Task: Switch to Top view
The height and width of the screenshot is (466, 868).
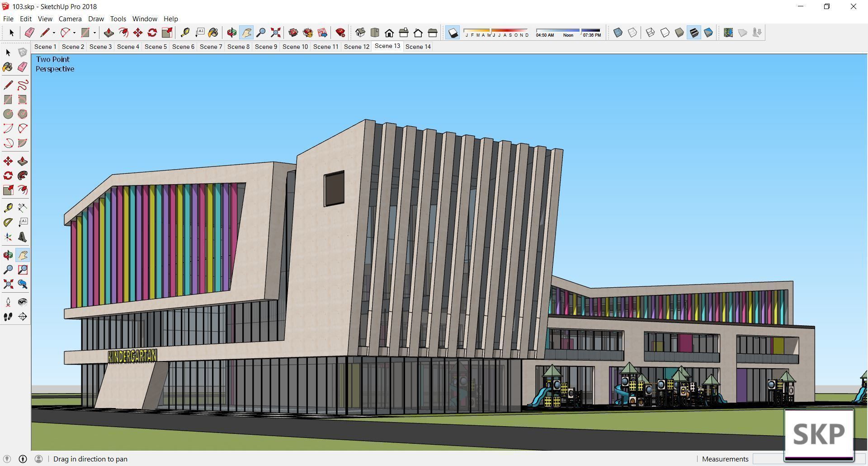Action: point(375,33)
